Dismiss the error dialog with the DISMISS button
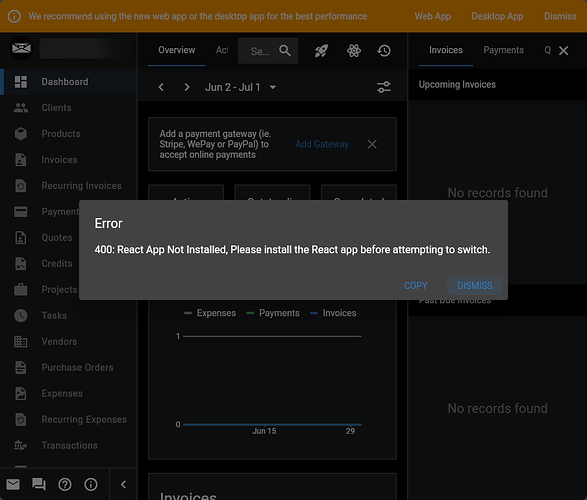This screenshot has width=587, height=500. coord(475,286)
